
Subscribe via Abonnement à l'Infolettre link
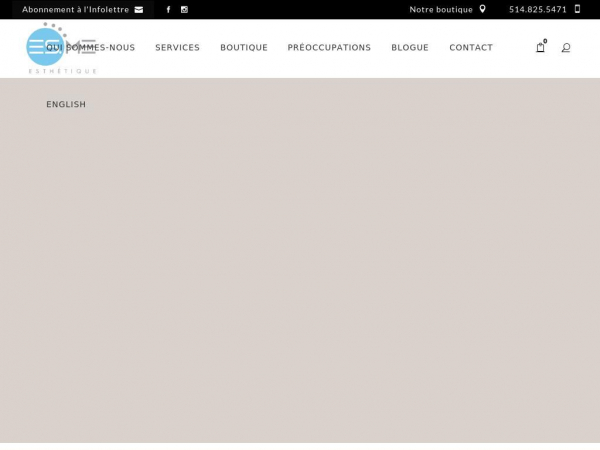pyautogui.click(x=75, y=10)
